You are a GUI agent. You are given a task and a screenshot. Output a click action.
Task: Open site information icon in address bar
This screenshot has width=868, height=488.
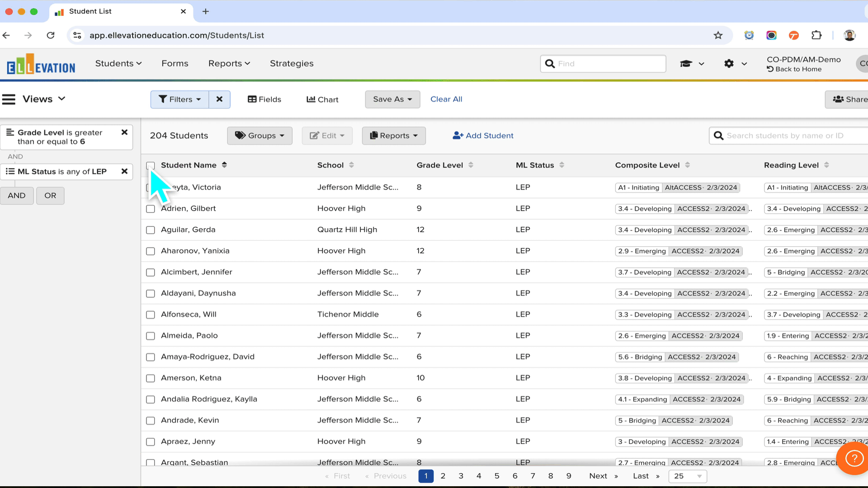77,35
